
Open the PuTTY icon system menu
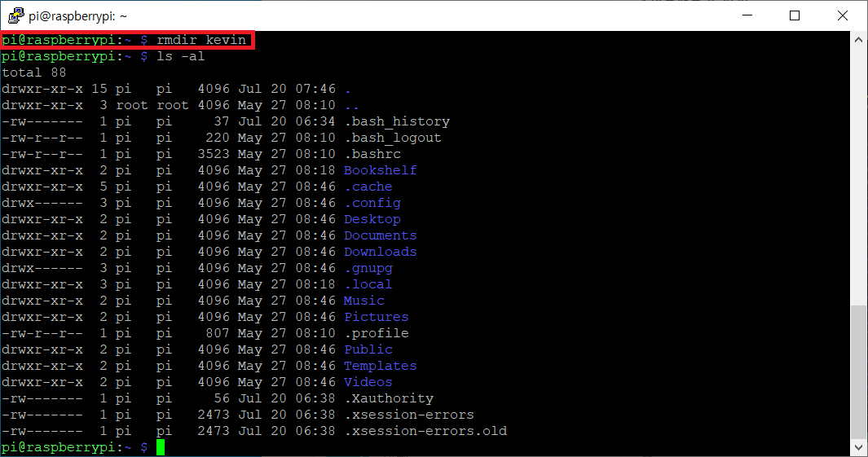(x=15, y=15)
